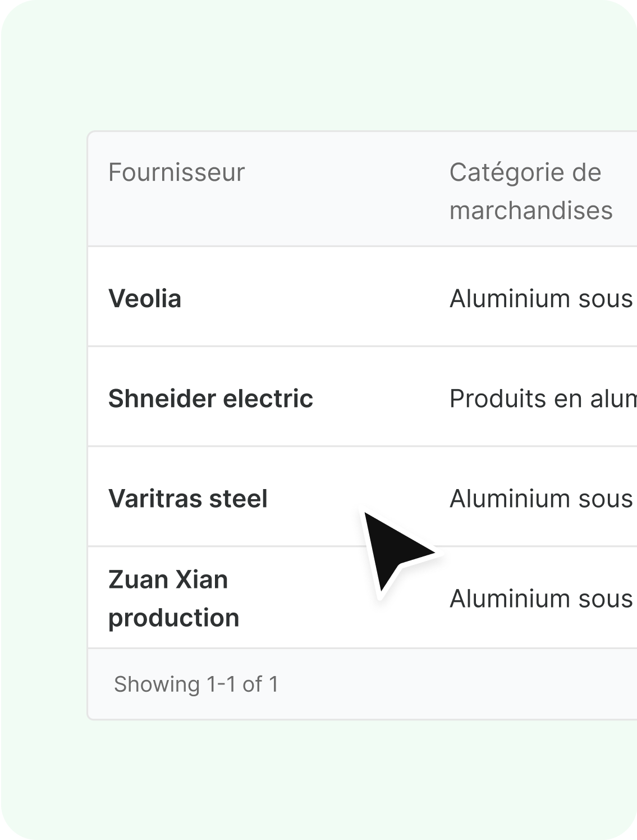
Task: Open the Varitras steel supplier
Action: pyautogui.click(x=187, y=499)
